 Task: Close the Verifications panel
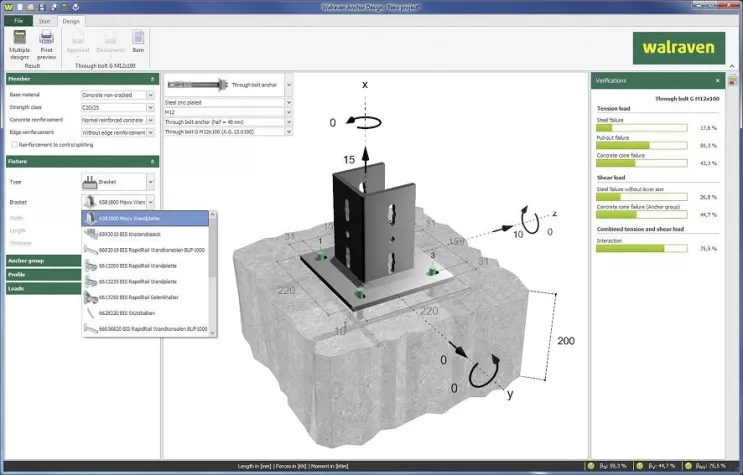click(x=717, y=80)
